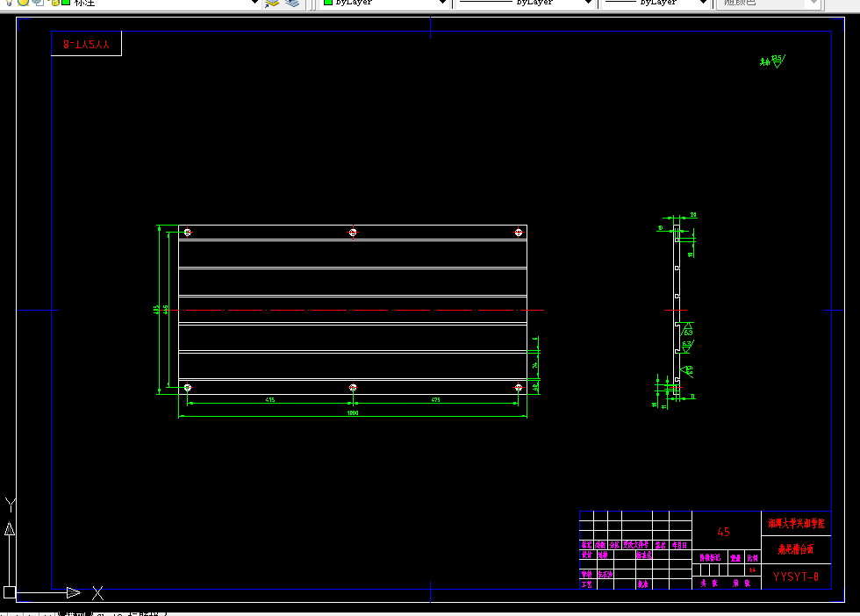This screenshot has width=860, height=616.
Task: Click the green swatch beside 标注 layer
Action: (66, 3)
